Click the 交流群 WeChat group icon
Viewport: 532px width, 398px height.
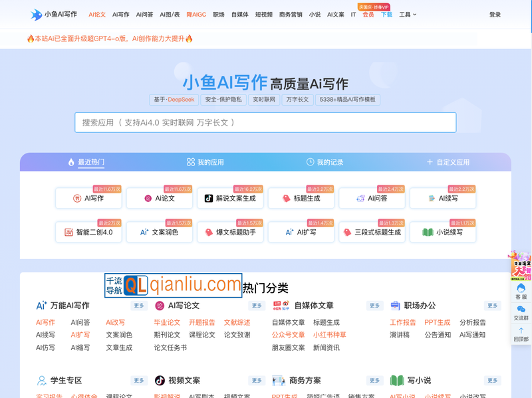point(521,312)
